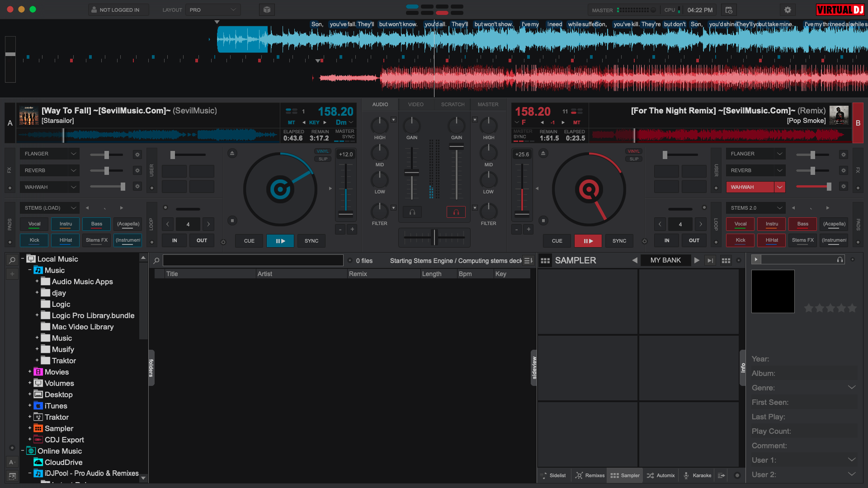
Task: Open the clock recording options icon
Action: point(729,10)
